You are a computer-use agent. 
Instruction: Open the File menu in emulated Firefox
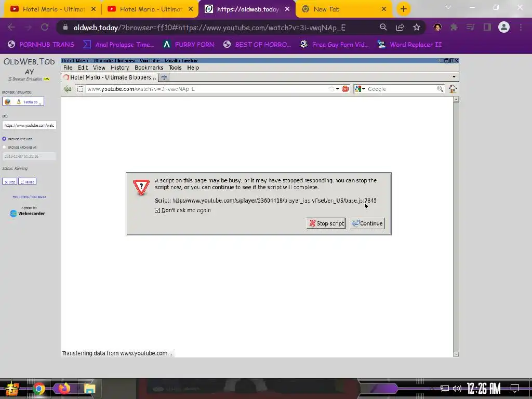click(68, 68)
